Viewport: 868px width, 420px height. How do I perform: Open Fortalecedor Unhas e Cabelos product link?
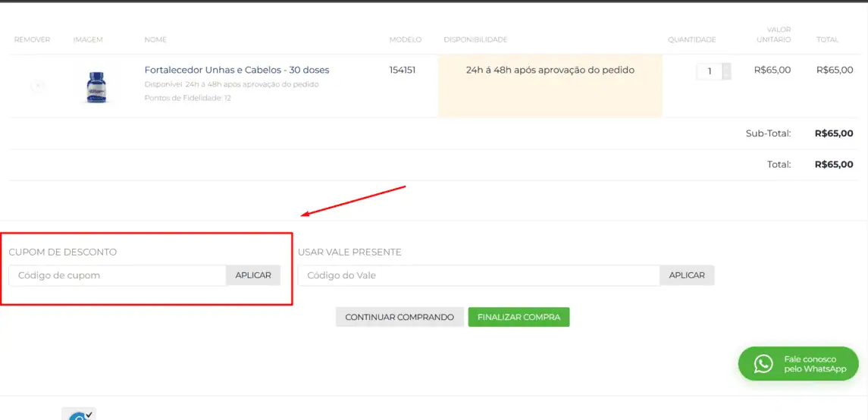pos(237,70)
